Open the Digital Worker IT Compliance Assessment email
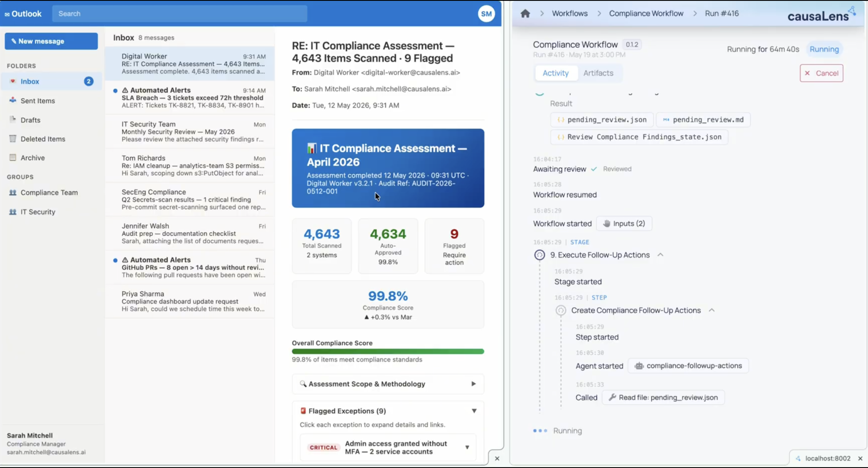This screenshot has width=868, height=468. coord(190,63)
